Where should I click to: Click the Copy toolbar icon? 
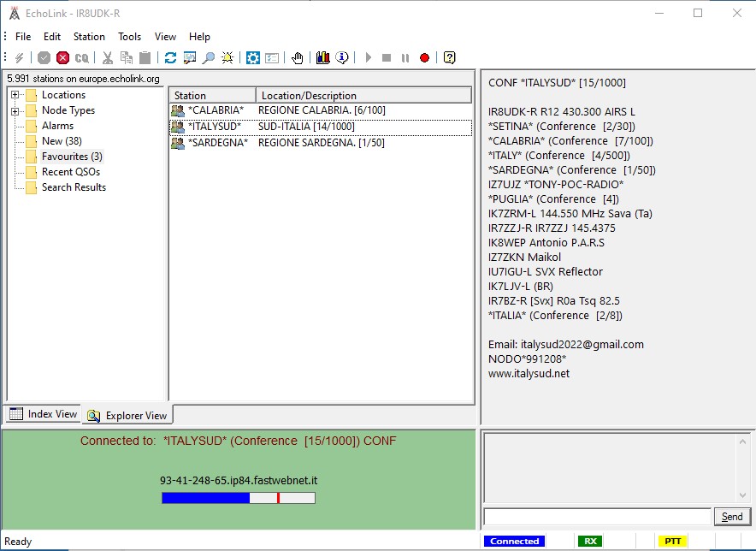127,58
